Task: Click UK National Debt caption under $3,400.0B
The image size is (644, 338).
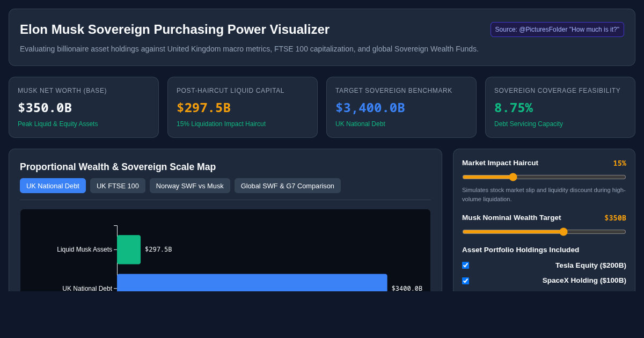Action: tap(360, 124)
